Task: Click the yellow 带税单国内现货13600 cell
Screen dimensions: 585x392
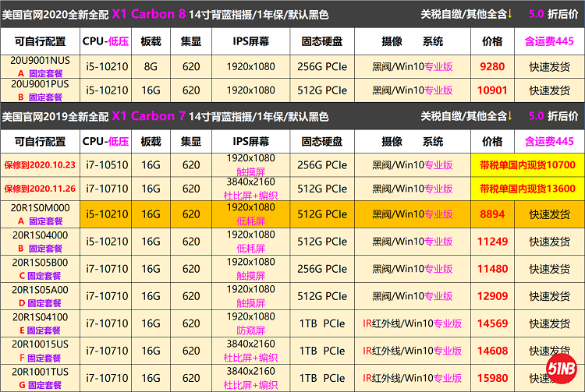Action: (527, 189)
